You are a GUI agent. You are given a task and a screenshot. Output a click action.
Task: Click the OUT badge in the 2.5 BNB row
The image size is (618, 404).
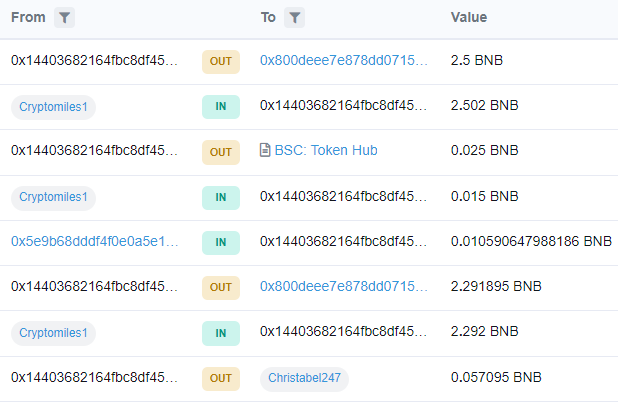pos(221,61)
